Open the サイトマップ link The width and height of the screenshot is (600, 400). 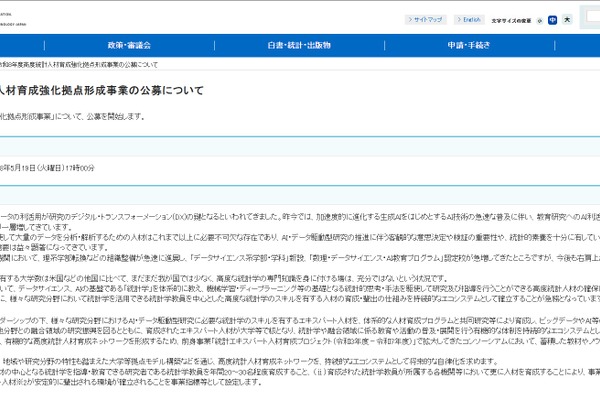pos(426,20)
